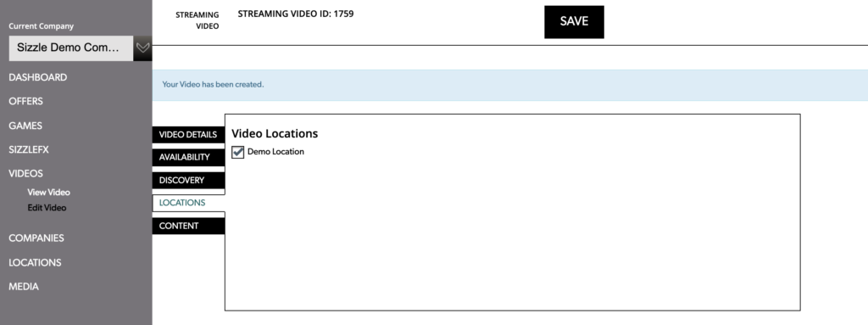
Task: Navigate to DASHBOARD in sidebar
Action: (37, 78)
